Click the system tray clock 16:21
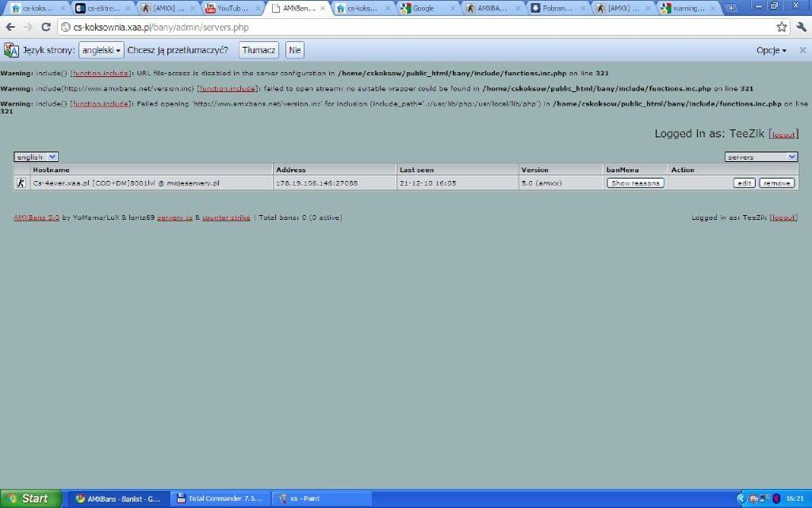812x508 pixels. pos(795,498)
